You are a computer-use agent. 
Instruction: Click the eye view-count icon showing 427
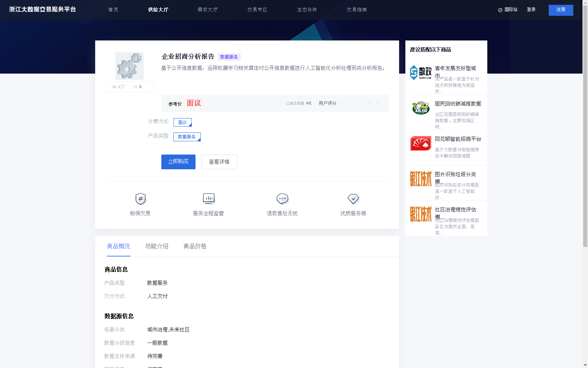[114, 87]
